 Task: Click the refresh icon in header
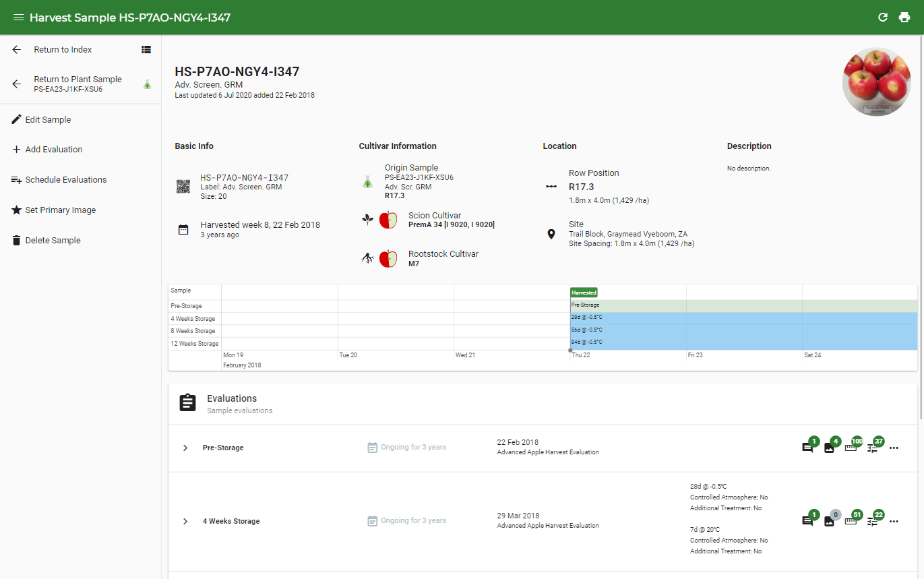pos(883,18)
